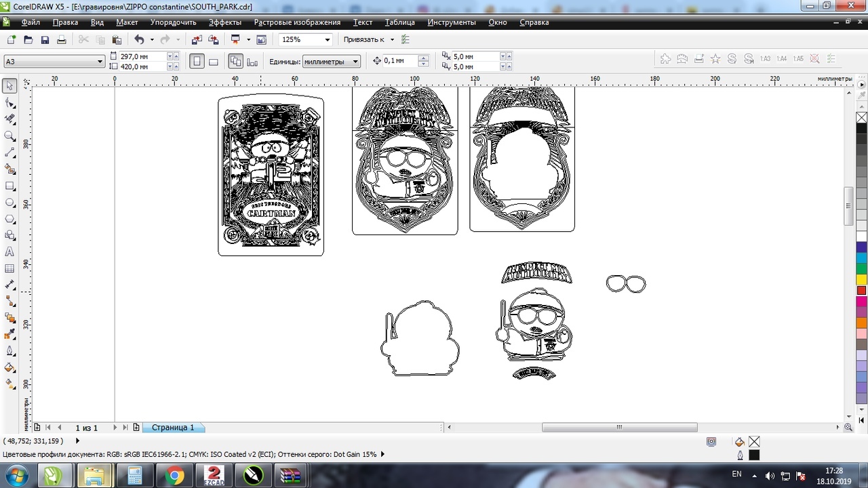This screenshot has height=488, width=868.
Task: Select the Blend tool
Action: [x=9, y=318]
